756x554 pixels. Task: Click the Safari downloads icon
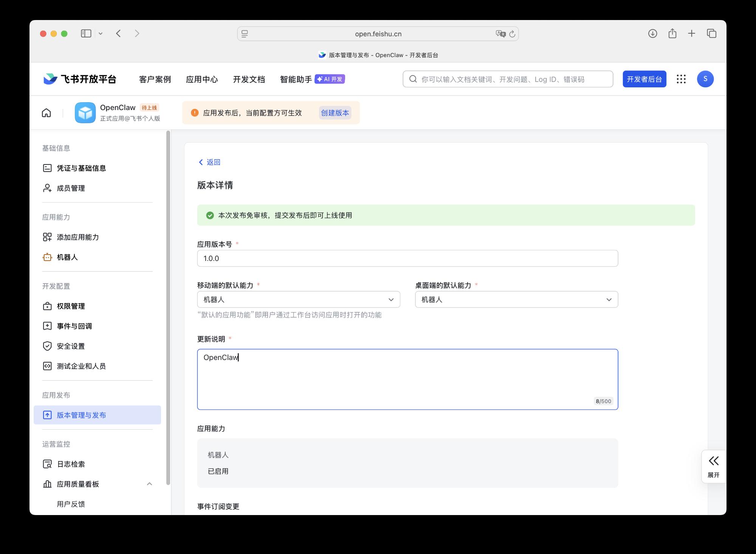[x=652, y=34]
